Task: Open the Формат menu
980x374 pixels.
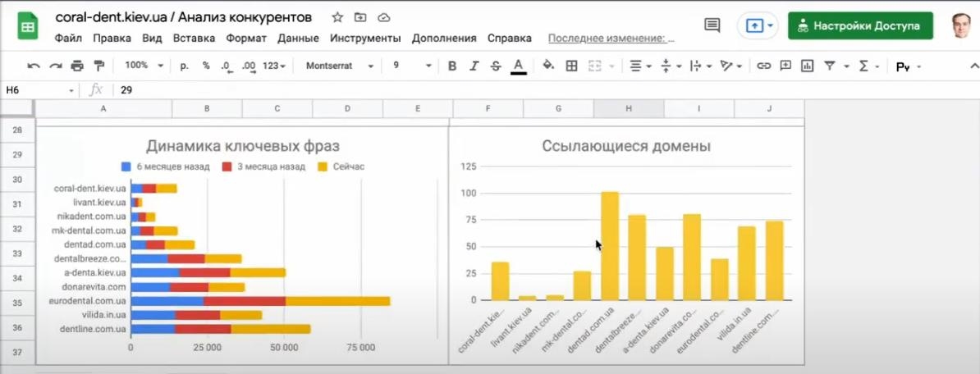Action: 246,38
